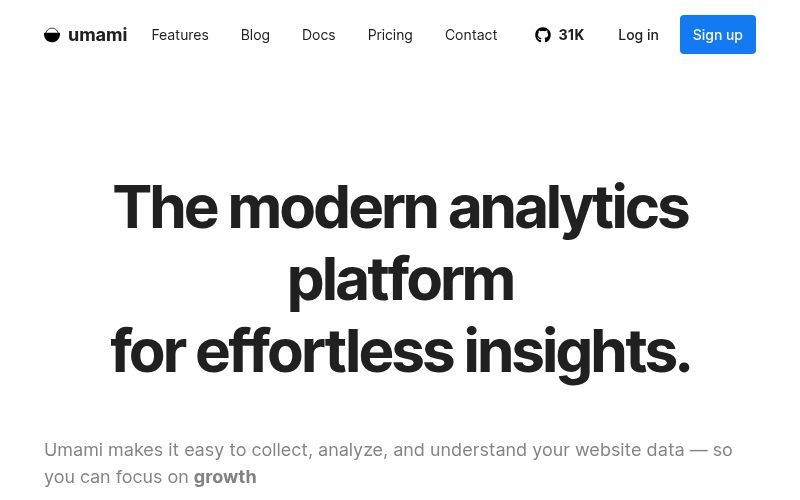Click the word "insights." in the headline
This screenshot has height=500, width=800.
[x=576, y=351]
